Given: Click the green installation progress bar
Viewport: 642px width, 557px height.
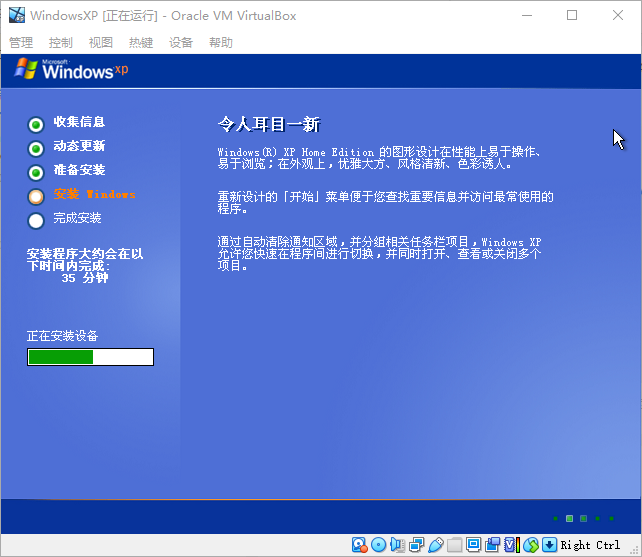Looking at the screenshot, I should click(90, 357).
